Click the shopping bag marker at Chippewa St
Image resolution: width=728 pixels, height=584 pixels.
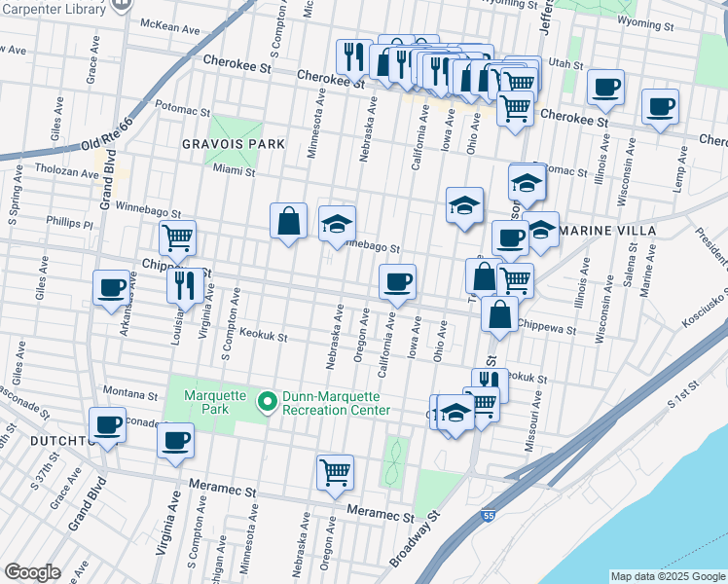[x=499, y=314]
